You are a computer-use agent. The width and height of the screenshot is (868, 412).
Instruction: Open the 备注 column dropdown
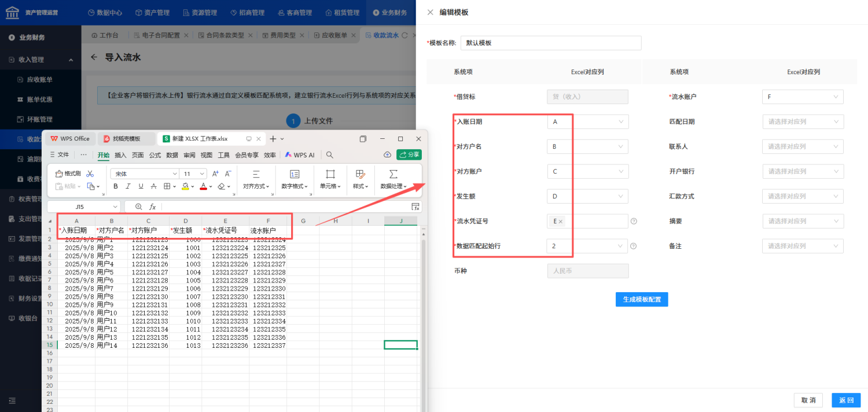point(803,246)
